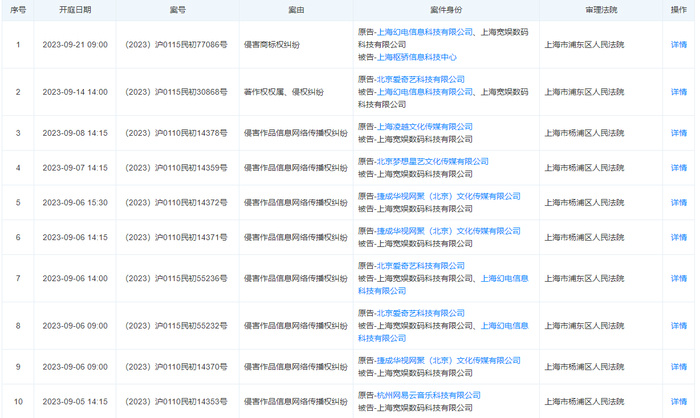Open 详情 for case 沪0115民初55232号
This screenshot has height=418, width=700.
pos(679,326)
